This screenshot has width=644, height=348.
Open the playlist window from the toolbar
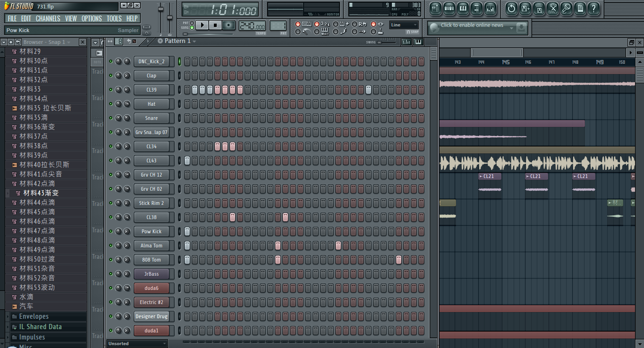pos(435,8)
